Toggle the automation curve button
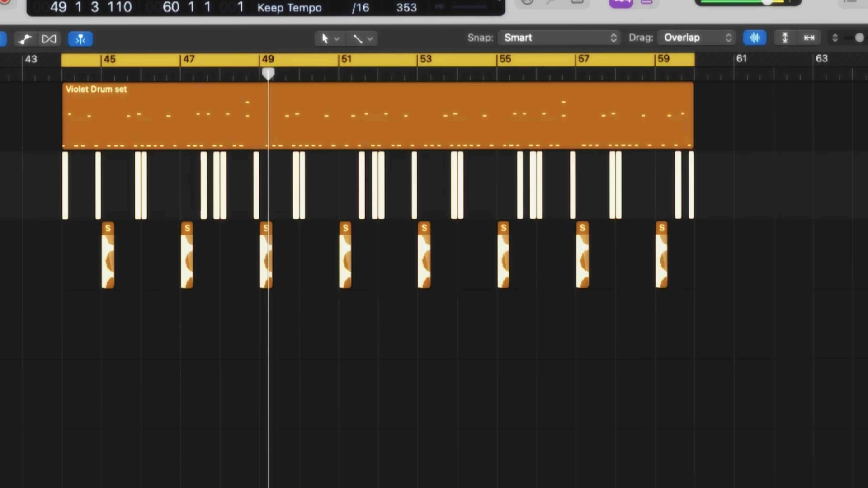 click(x=24, y=39)
